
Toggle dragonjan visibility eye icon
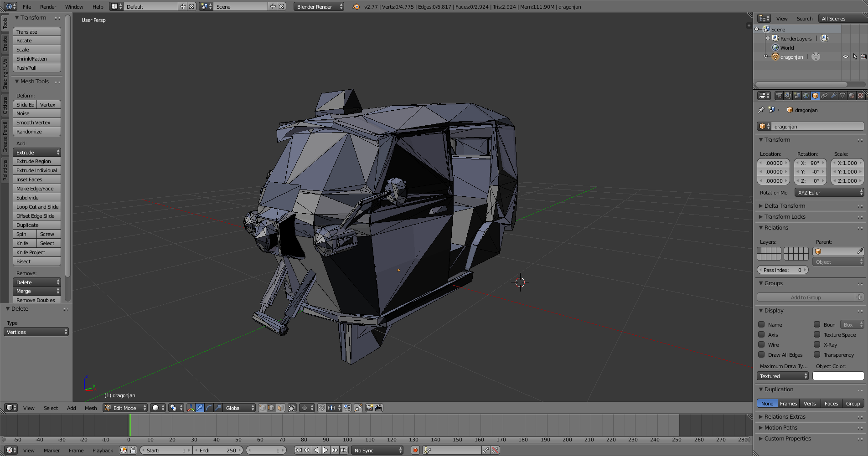[x=846, y=57]
